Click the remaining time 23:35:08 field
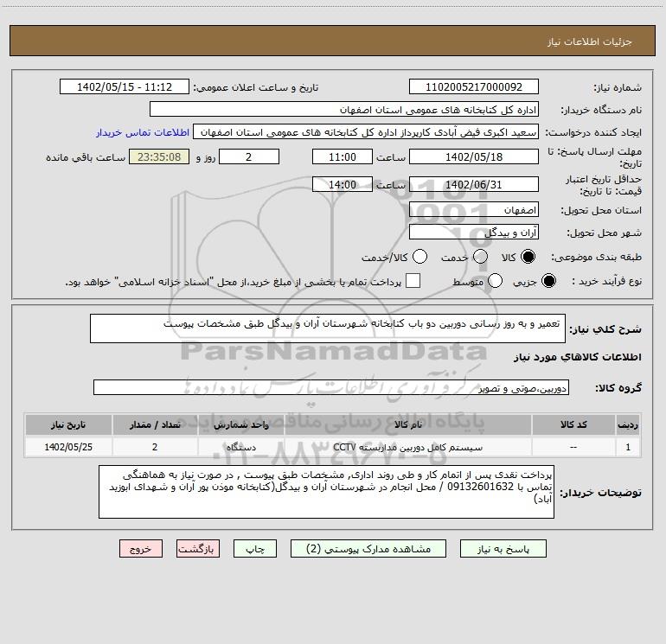The height and width of the screenshot is (644, 666). click(159, 156)
